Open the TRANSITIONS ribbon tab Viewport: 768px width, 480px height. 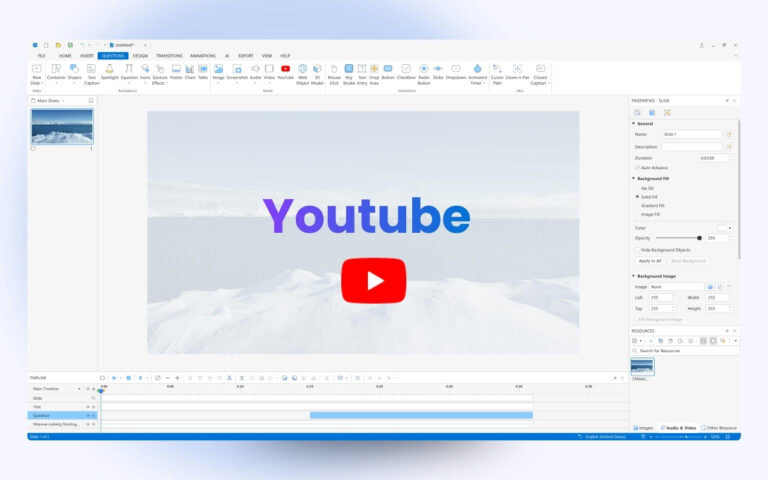pos(169,56)
